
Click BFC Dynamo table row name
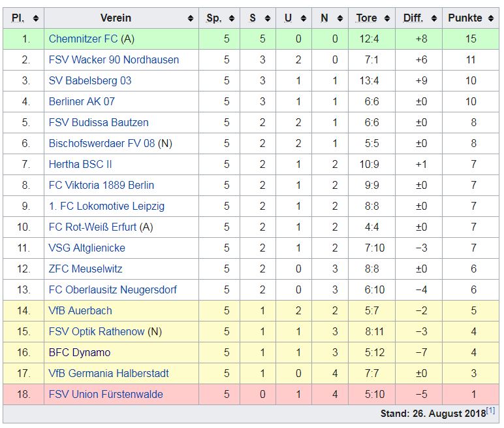point(80,352)
